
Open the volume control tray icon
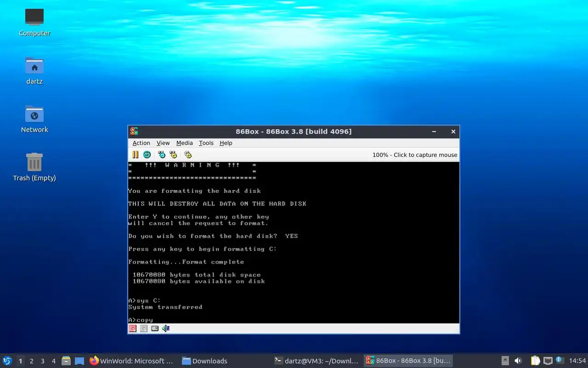518,361
